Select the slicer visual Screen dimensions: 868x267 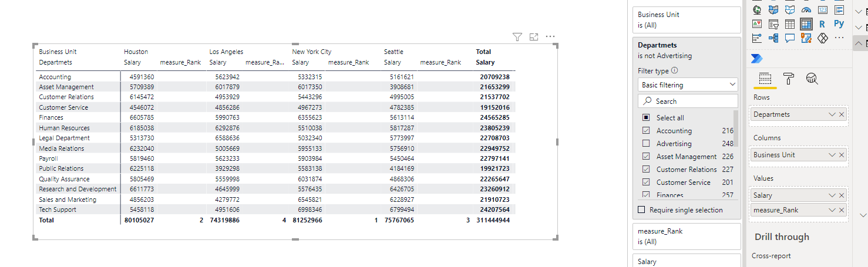point(773,24)
